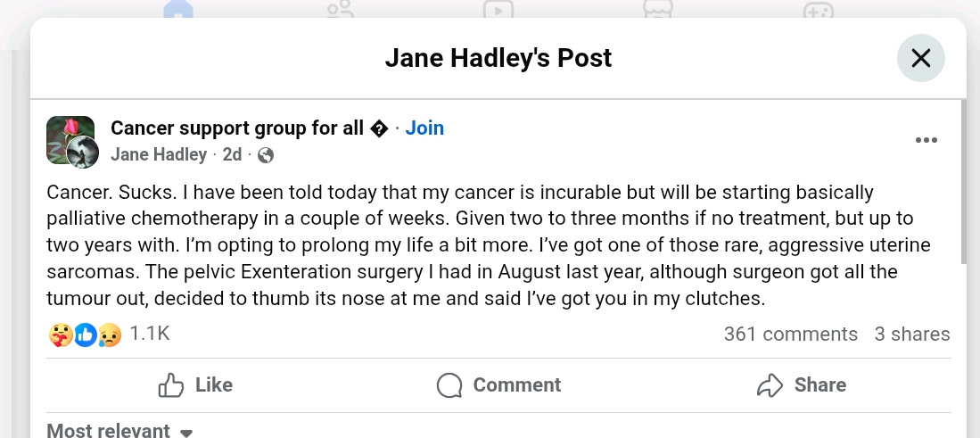
Task: Open the Cancer support group for all page
Action: click(237, 128)
